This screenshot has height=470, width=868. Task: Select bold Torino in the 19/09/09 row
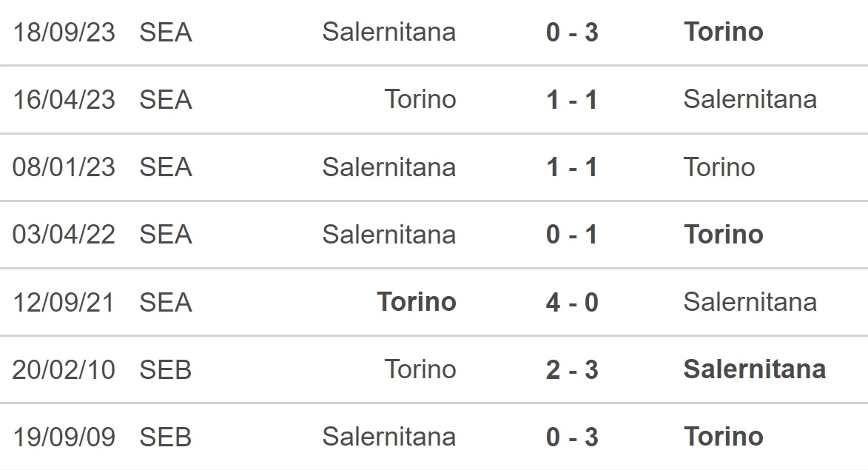724,437
